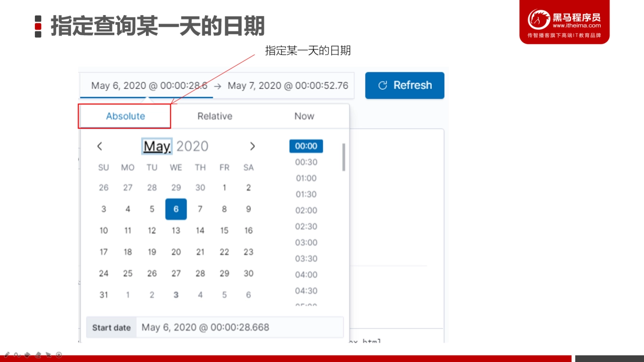Open start time May 6, 2020 popover
The width and height of the screenshot is (644, 362).
(149, 86)
